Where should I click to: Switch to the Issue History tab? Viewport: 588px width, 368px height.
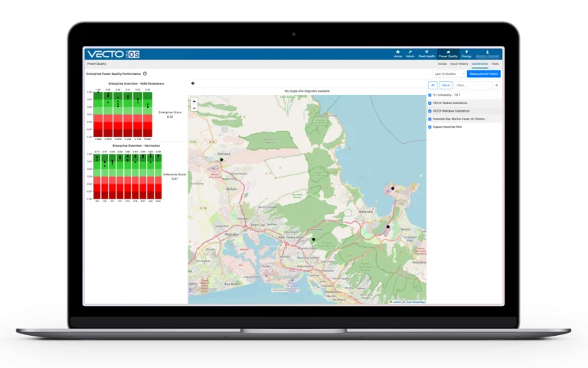(x=459, y=64)
